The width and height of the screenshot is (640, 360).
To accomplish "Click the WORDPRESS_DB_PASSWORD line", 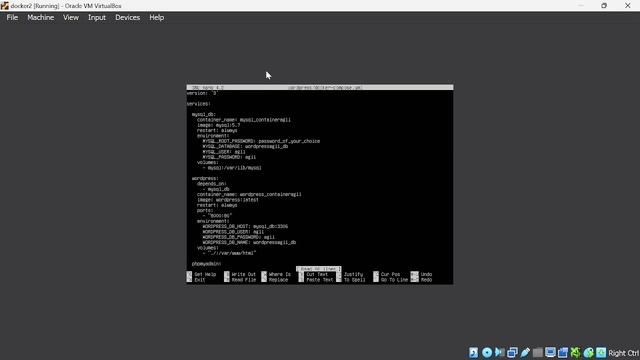I will coord(238,237).
